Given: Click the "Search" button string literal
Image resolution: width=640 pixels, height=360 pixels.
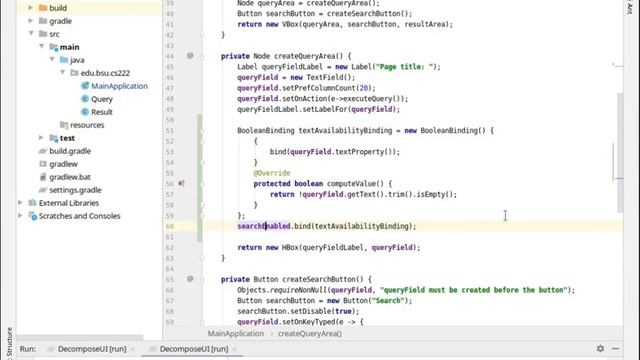Looking at the screenshot, I should pyautogui.click(x=388, y=300).
